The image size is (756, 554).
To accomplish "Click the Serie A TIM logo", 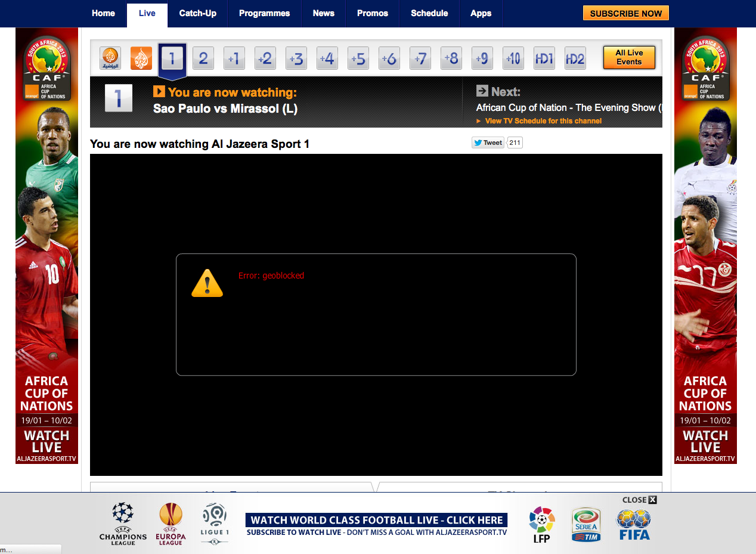I will tap(586, 525).
